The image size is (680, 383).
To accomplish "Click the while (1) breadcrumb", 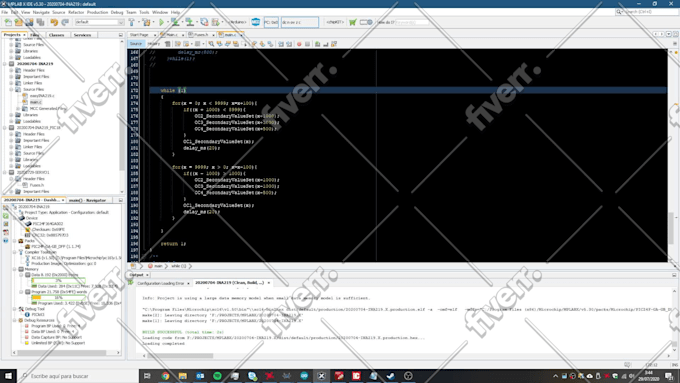I will coord(178,266).
